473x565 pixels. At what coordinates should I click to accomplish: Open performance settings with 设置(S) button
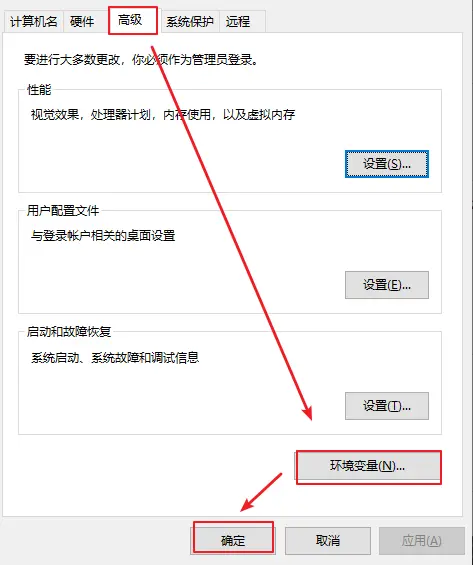pyautogui.click(x=387, y=164)
